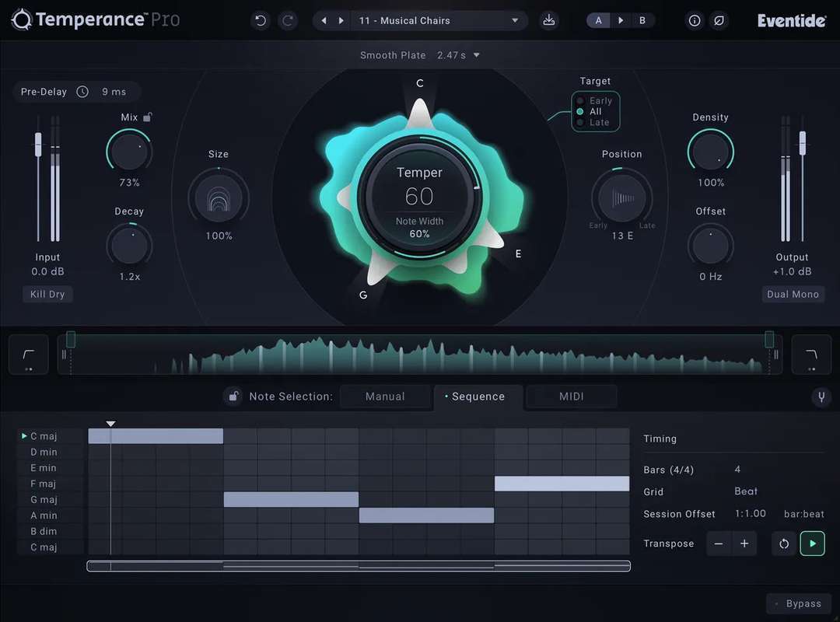Go to the next preset arrow

pyautogui.click(x=341, y=21)
